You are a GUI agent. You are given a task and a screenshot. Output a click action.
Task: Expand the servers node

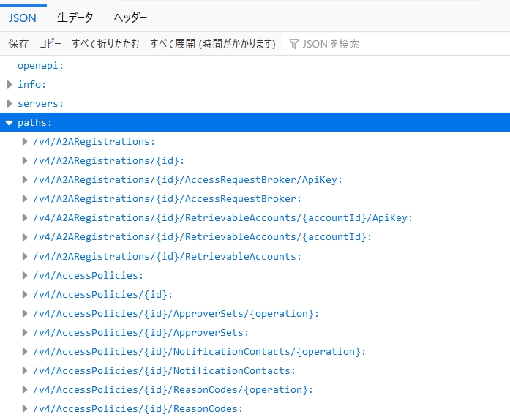[x=10, y=103]
